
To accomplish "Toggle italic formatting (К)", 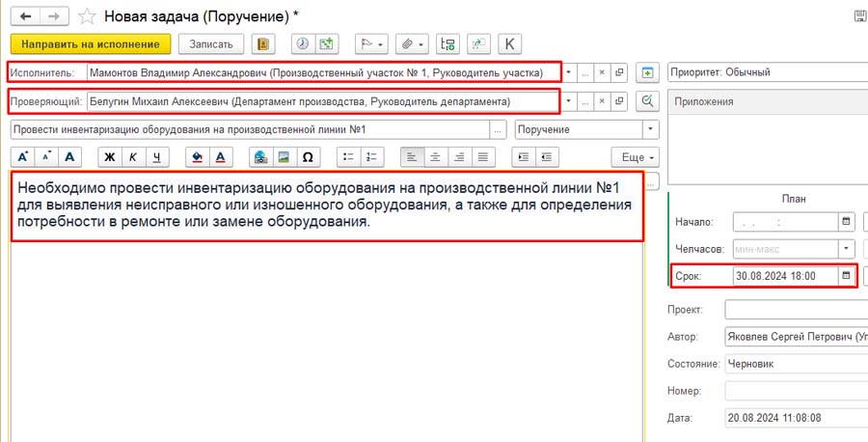I will pyautogui.click(x=133, y=157).
